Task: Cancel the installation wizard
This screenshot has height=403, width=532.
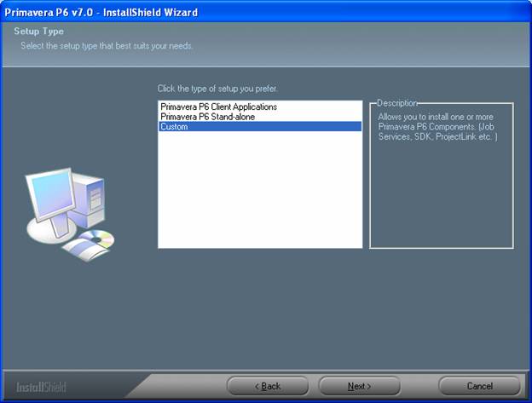Action: click(479, 386)
